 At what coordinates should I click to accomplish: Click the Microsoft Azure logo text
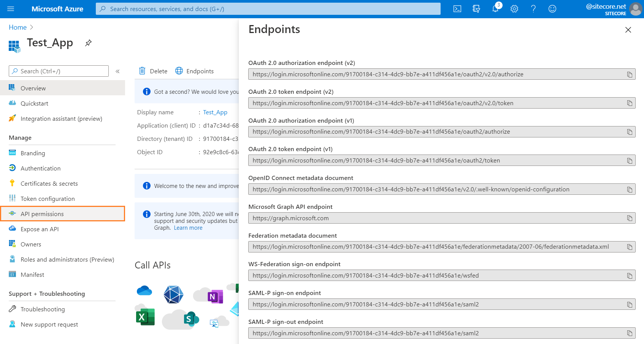(x=57, y=9)
